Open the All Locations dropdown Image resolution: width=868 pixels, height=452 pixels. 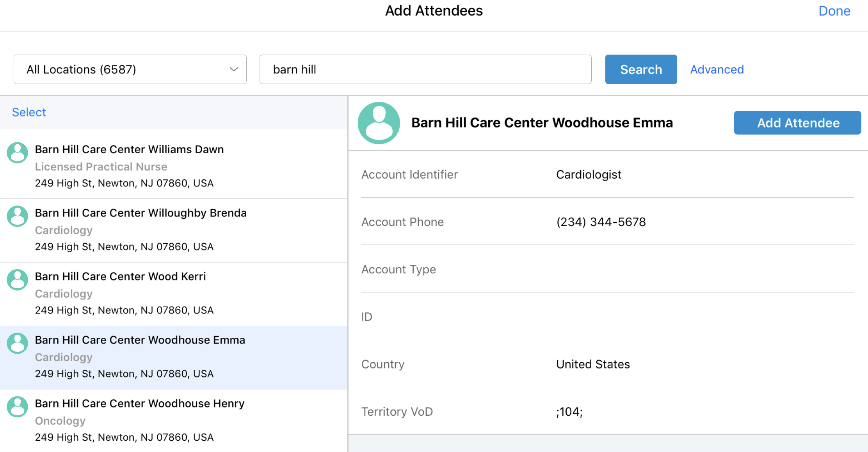point(130,69)
